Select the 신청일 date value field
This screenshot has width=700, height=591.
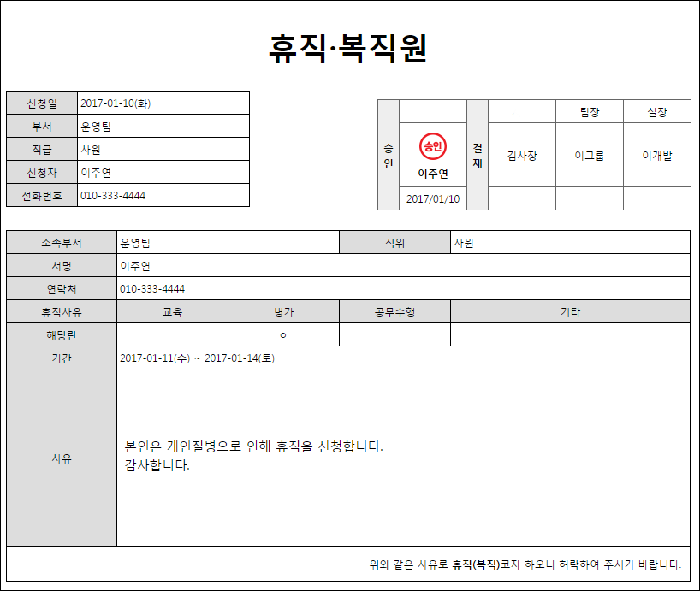(163, 103)
